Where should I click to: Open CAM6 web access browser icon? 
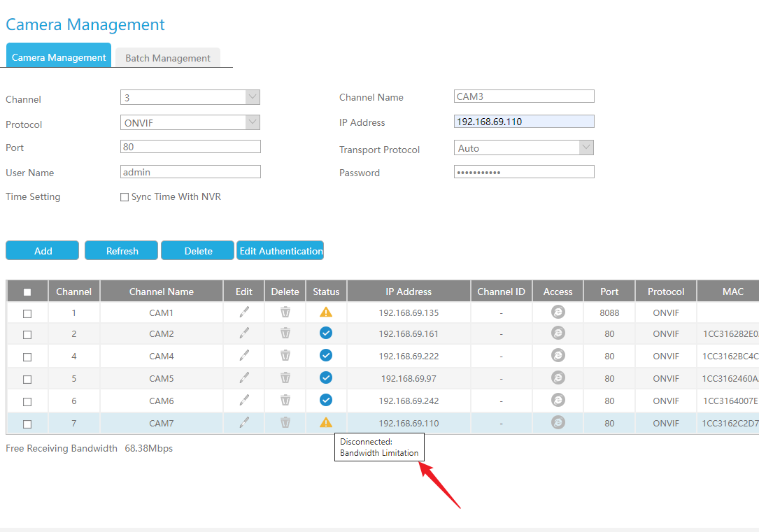pyautogui.click(x=558, y=399)
